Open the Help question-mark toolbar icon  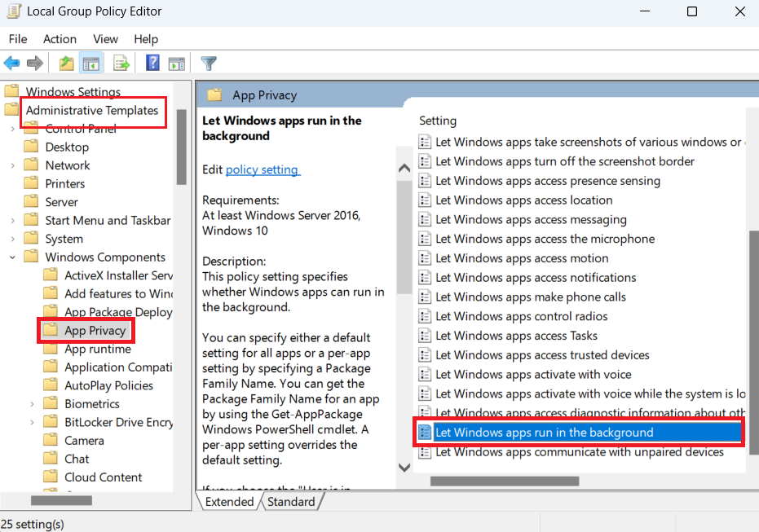click(152, 63)
